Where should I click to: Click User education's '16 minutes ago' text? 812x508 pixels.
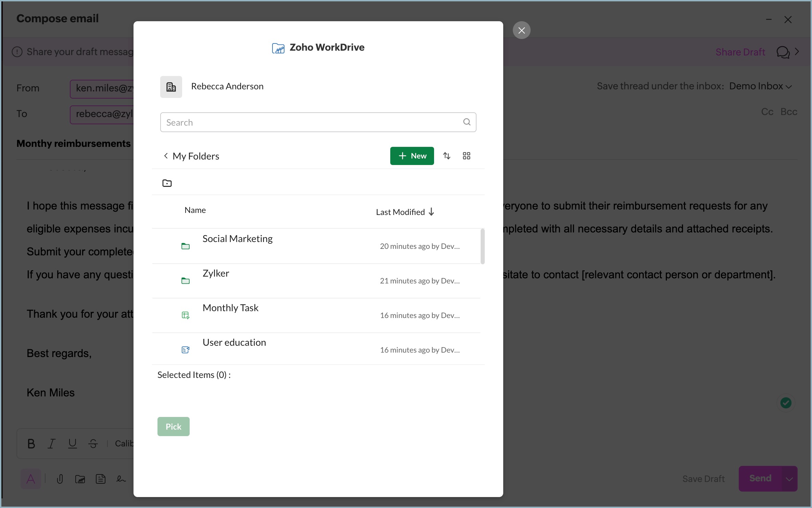coord(420,350)
